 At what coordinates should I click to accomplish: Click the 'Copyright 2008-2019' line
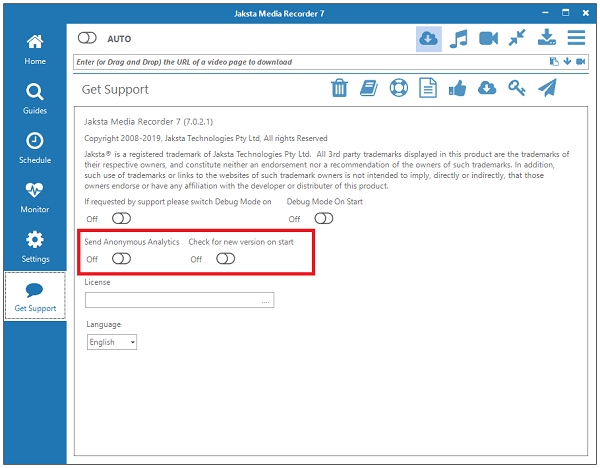206,138
